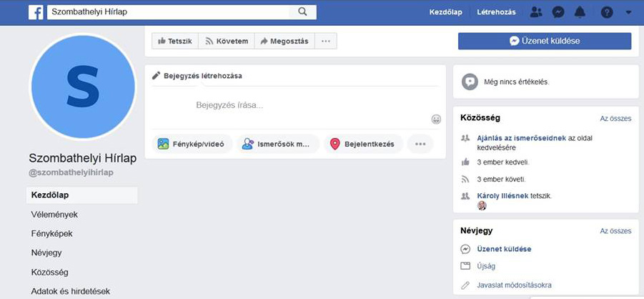Click Az összes in Névjegy panel
Viewport: 644px width, 299px height.
pos(615,231)
